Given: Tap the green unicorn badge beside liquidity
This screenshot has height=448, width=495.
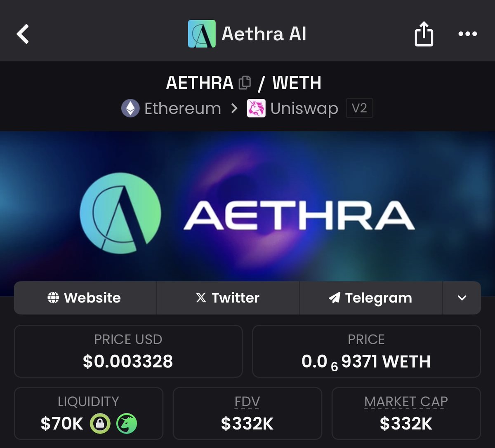Looking at the screenshot, I should (127, 423).
